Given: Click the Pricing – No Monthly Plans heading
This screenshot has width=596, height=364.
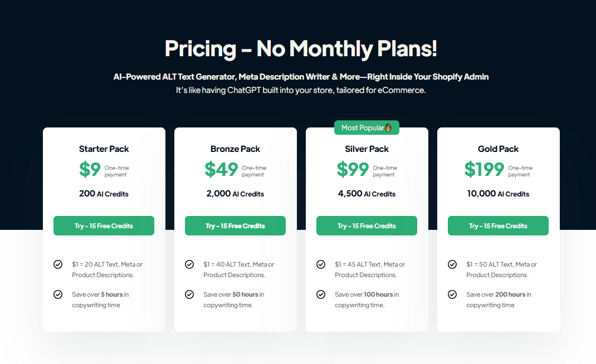Looking at the screenshot, I should pos(301,48).
